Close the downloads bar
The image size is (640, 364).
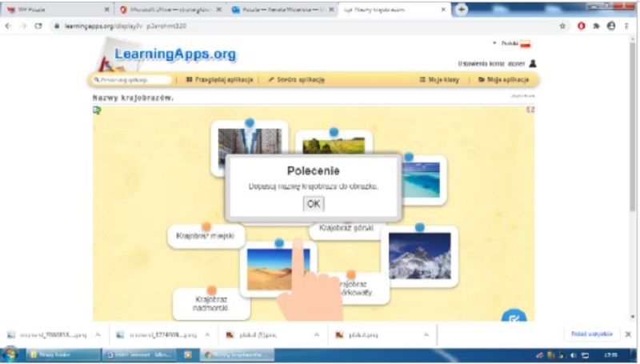(x=628, y=334)
